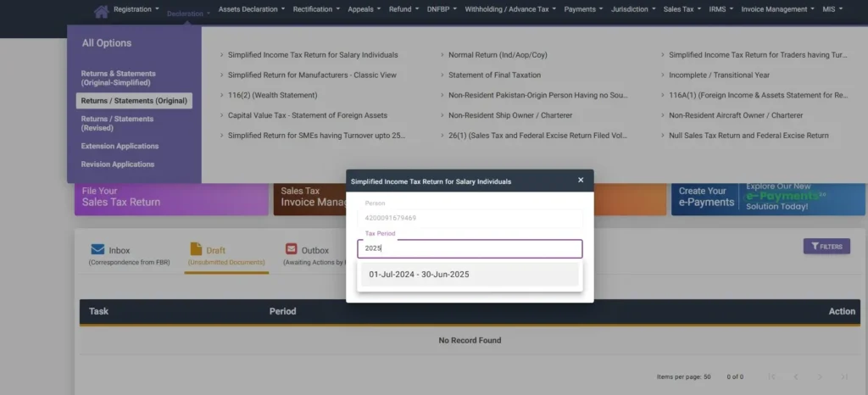Open Simplified Income Tax Return for Salary Individuals link
Viewport: 868px width, 395px height.
pos(313,55)
